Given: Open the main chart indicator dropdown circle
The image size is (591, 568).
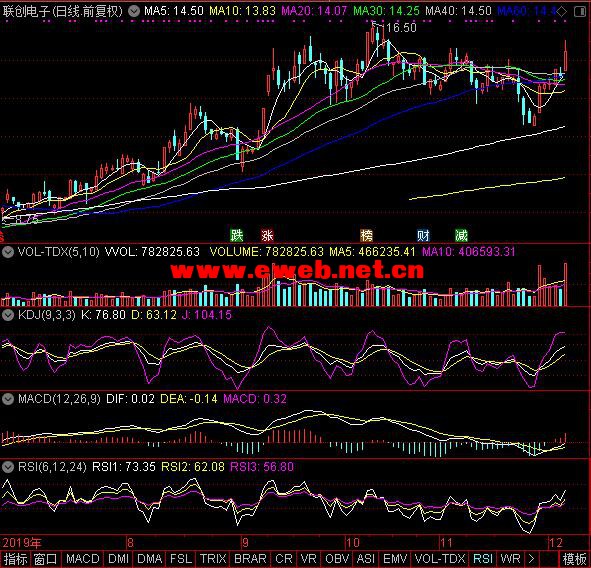Looking at the screenshot, I should point(134,11).
